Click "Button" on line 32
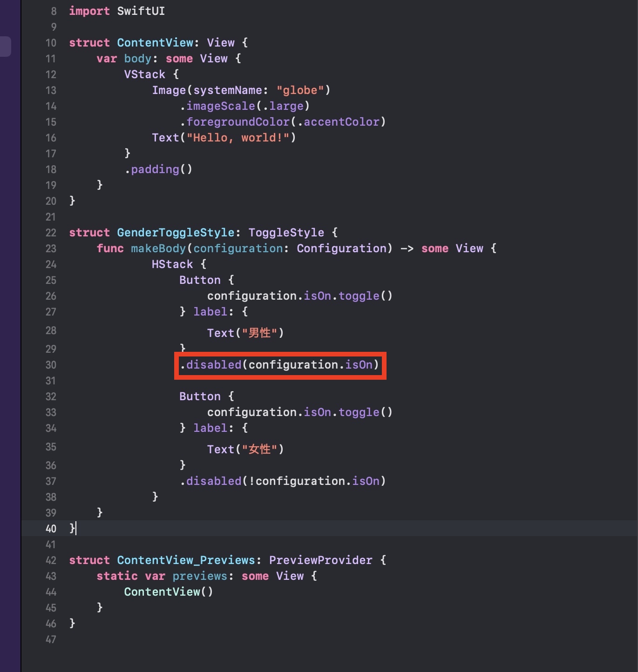 pyautogui.click(x=200, y=396)
